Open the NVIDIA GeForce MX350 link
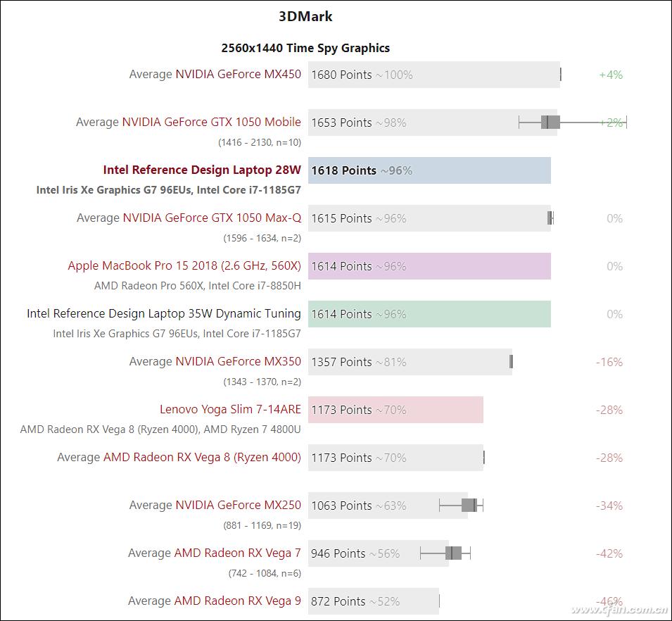The width and height of the screenshot is (672, 621). 238,361
